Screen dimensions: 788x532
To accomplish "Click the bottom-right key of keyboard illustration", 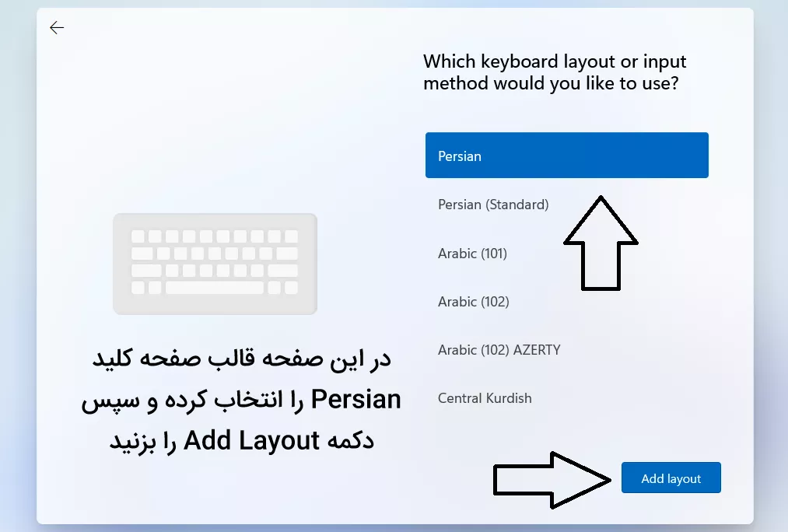I will tap(292, 288).
